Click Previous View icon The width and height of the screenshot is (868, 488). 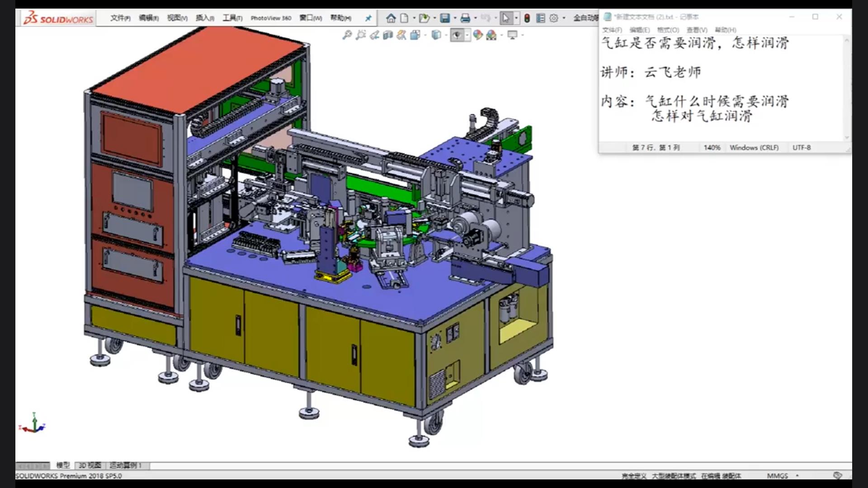(374, 35)
